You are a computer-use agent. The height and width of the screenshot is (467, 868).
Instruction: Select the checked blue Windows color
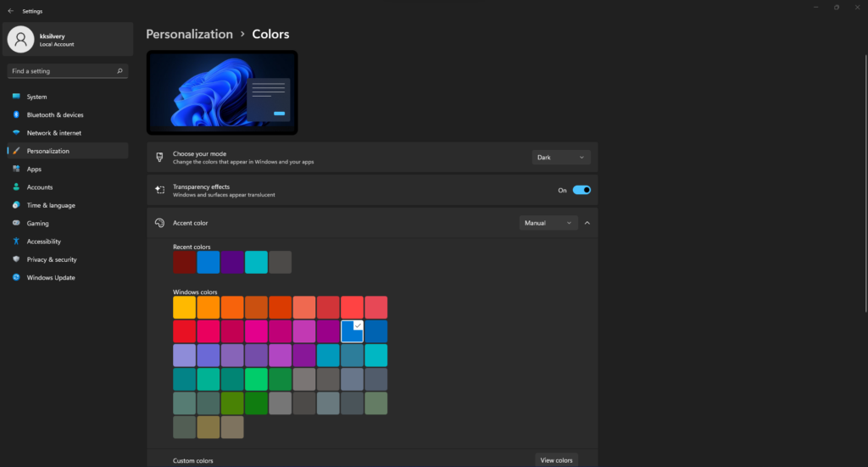coord(352,331)
